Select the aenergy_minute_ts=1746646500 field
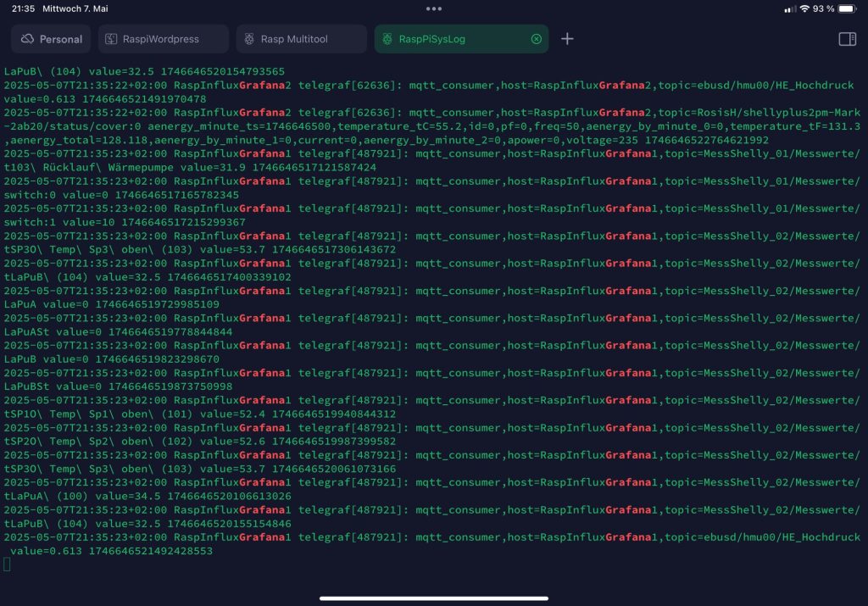 tap(240, 126)
